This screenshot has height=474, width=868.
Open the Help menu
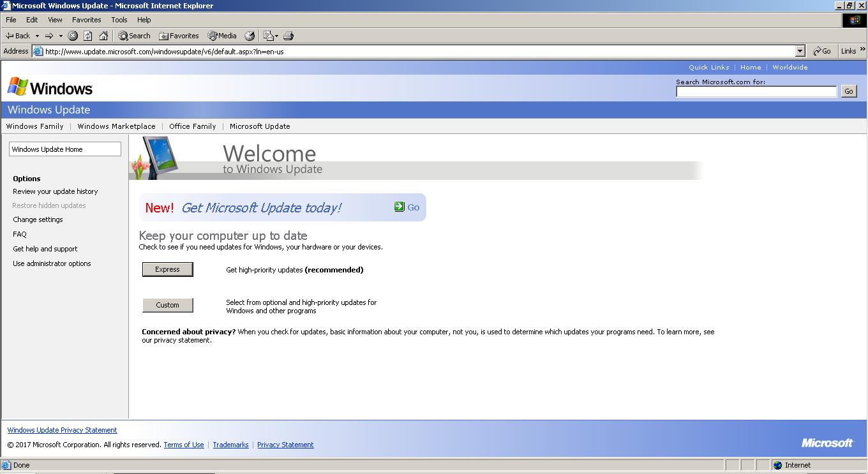pos(144,20)
